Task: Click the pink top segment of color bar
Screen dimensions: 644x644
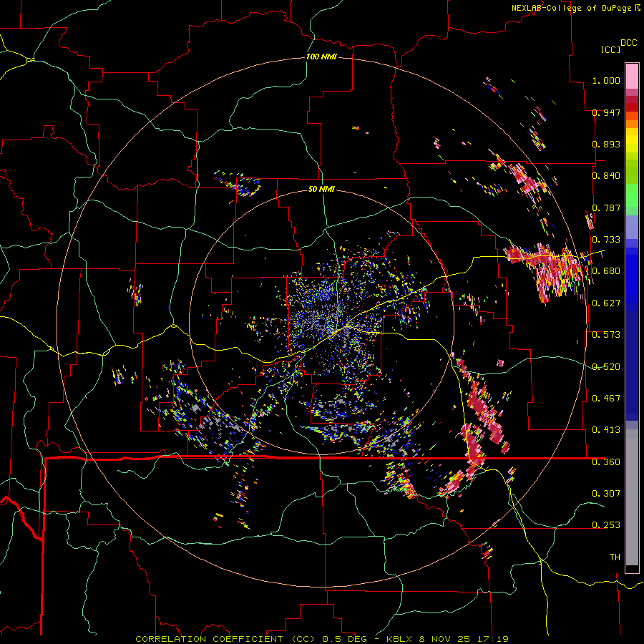Action: point(632,76)
